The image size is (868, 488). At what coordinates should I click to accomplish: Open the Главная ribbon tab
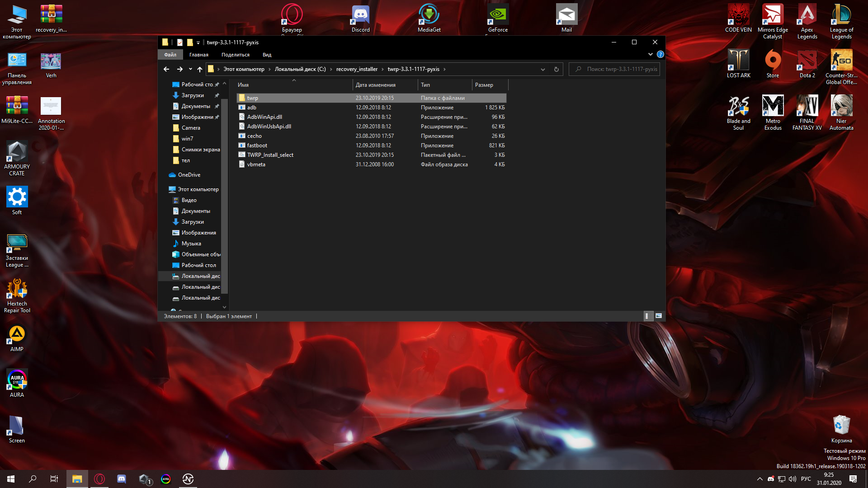click(199, 55)
